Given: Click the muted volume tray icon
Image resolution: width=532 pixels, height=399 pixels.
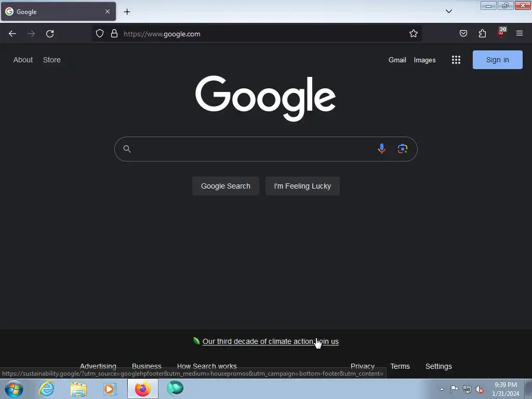Looking at the screenshot, I should pyautogui.click(x=480, y=390).
